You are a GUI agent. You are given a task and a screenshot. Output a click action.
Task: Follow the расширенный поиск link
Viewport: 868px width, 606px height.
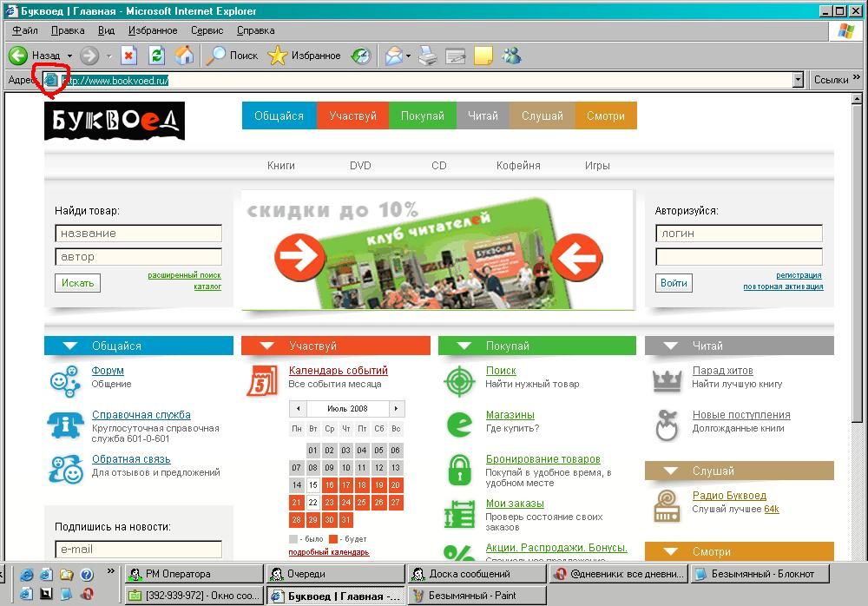184,275
